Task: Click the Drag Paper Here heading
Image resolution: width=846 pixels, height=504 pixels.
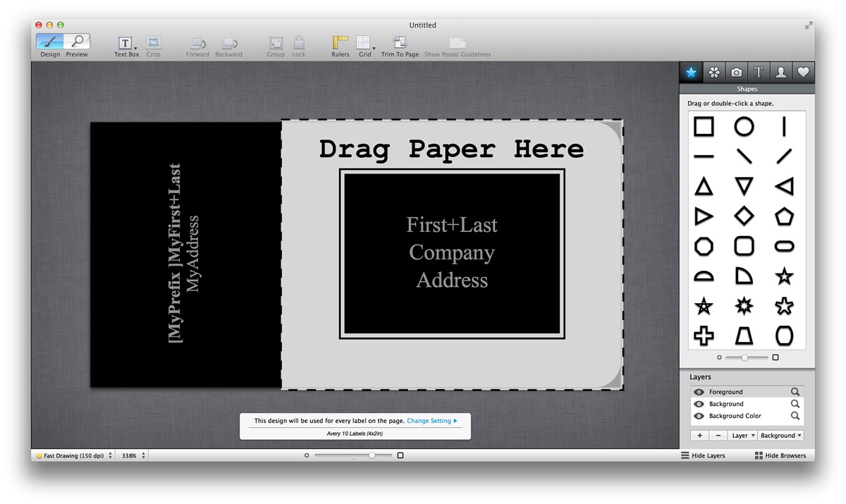Action: click(x=451, y=149)
